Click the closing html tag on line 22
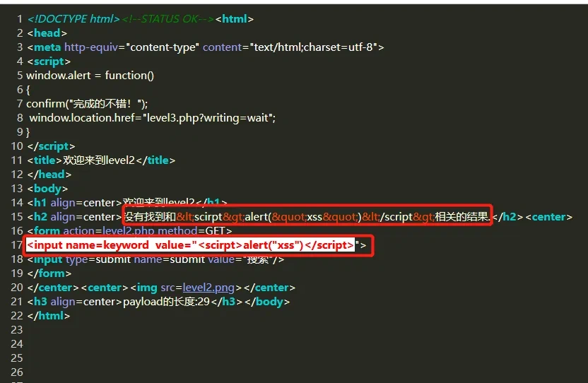The image size is (588, 383). [x=48, y=316]
